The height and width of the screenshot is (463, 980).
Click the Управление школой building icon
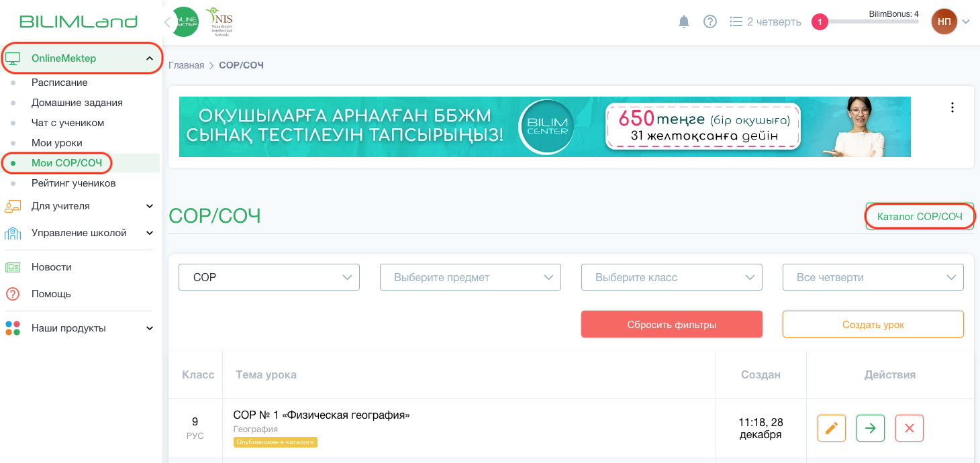[x=13, y=233]
